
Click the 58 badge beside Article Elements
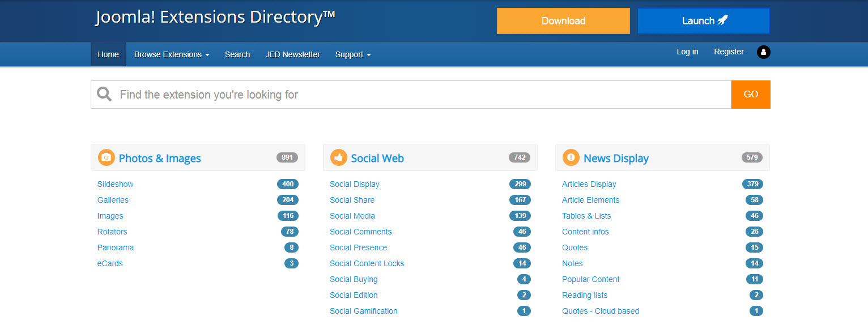coord(754,200)
